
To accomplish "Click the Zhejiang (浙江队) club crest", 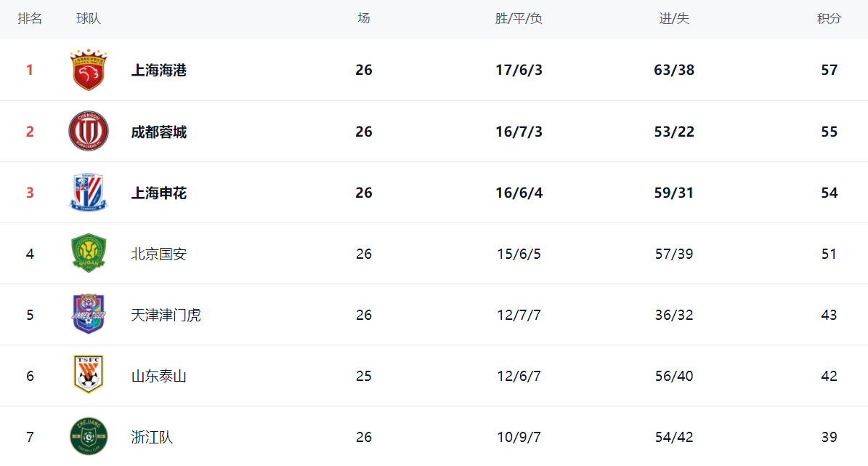I will [88, 436].
